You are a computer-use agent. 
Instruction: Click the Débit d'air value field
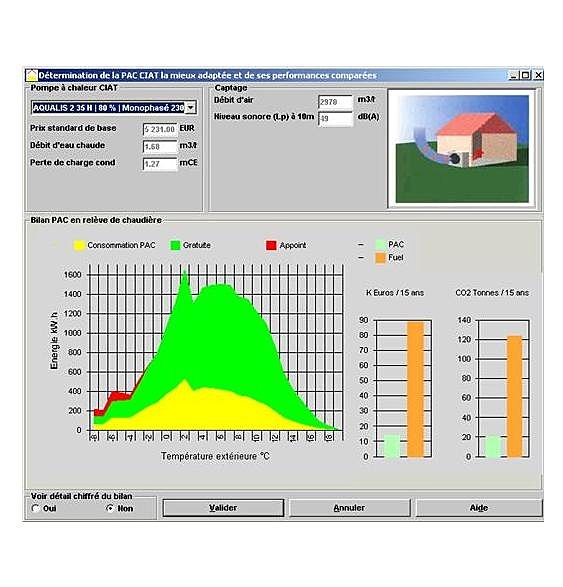point(335,101)
